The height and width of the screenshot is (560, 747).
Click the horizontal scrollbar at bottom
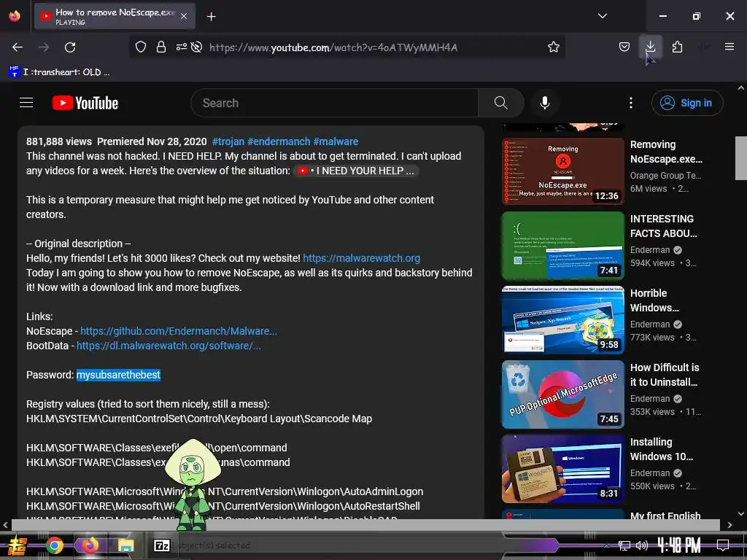coord(365,525)
